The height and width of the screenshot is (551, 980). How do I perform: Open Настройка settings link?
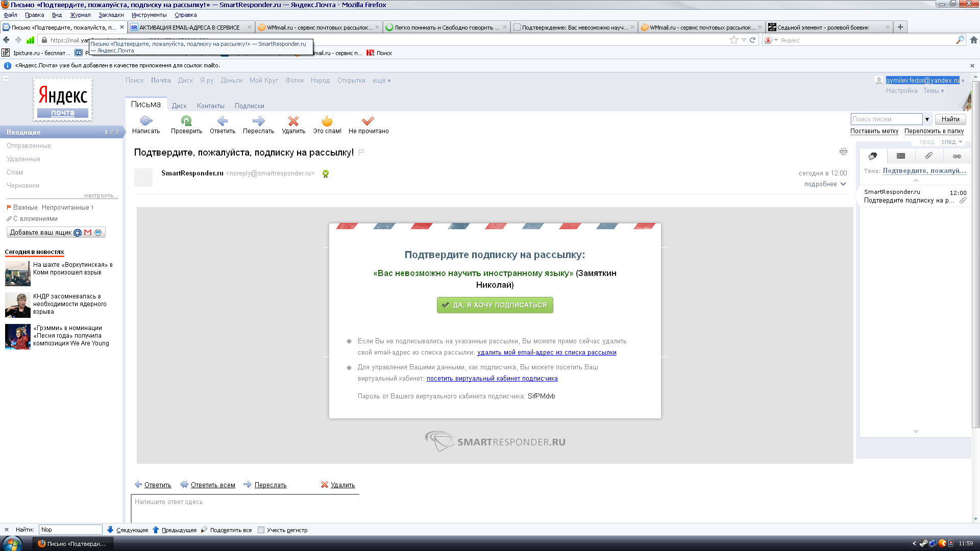pos(901,91)
